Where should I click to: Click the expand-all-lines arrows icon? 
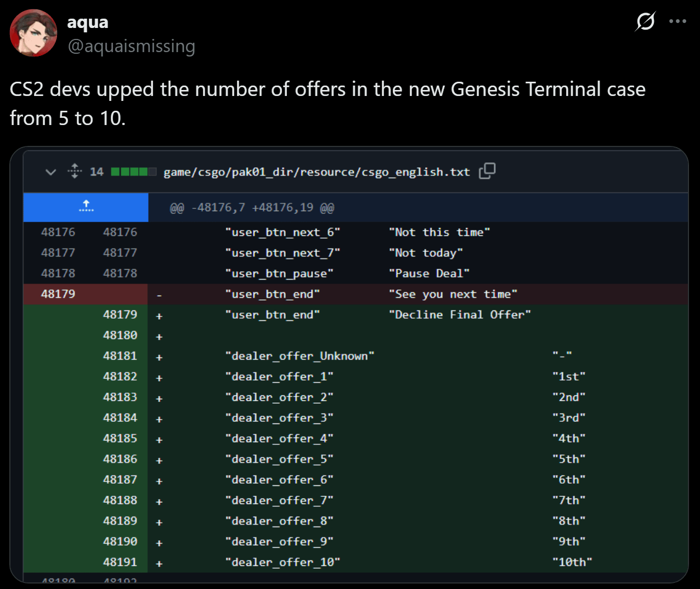[x=75, y=171]
